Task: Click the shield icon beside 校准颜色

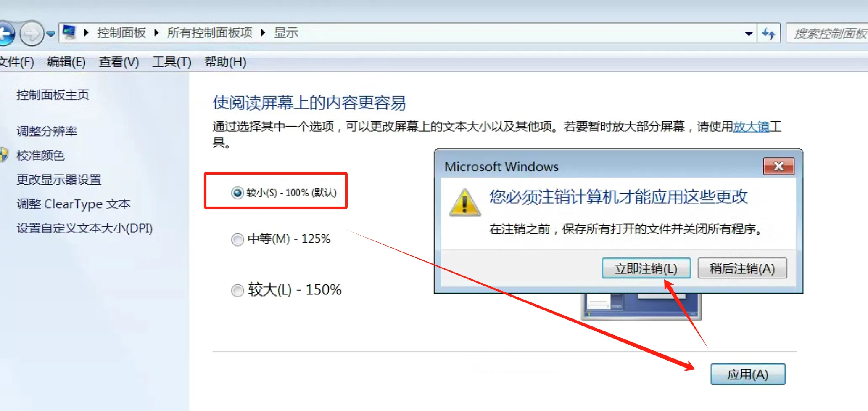Action: click(x=3, y=155)
